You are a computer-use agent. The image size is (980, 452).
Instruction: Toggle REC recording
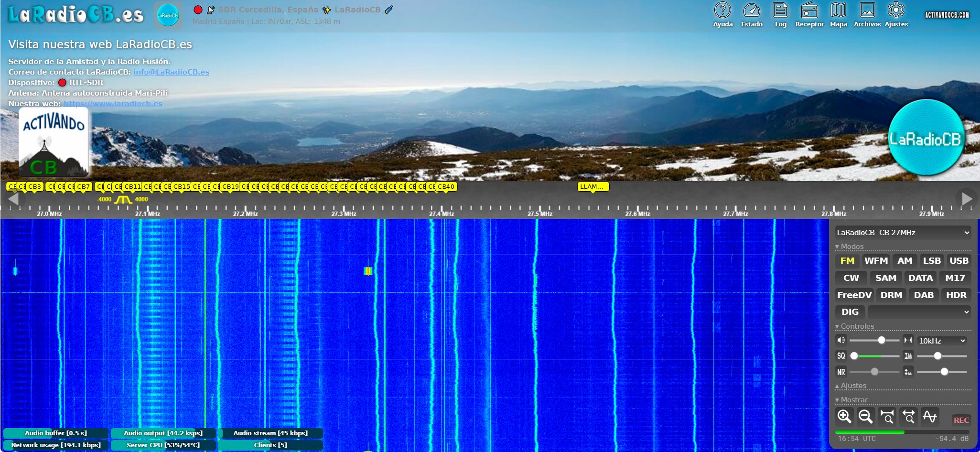[961, 420]
